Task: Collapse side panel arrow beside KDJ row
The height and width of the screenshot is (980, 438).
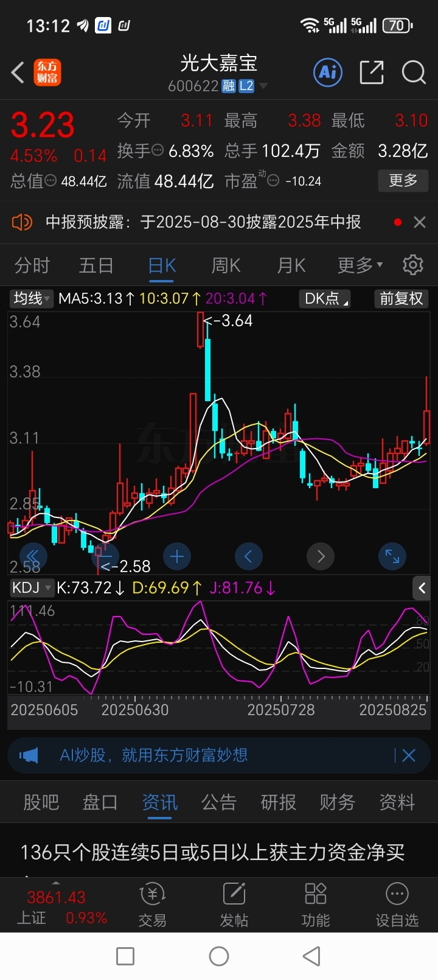Action: (x=422, y=588)
